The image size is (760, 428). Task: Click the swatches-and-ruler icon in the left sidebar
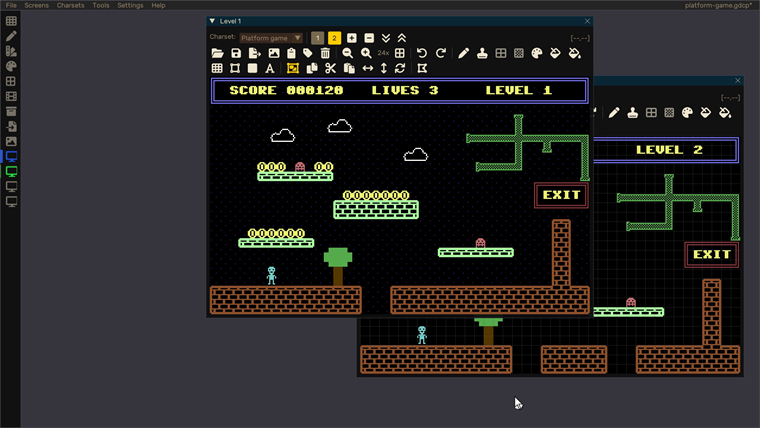(11, 51)
